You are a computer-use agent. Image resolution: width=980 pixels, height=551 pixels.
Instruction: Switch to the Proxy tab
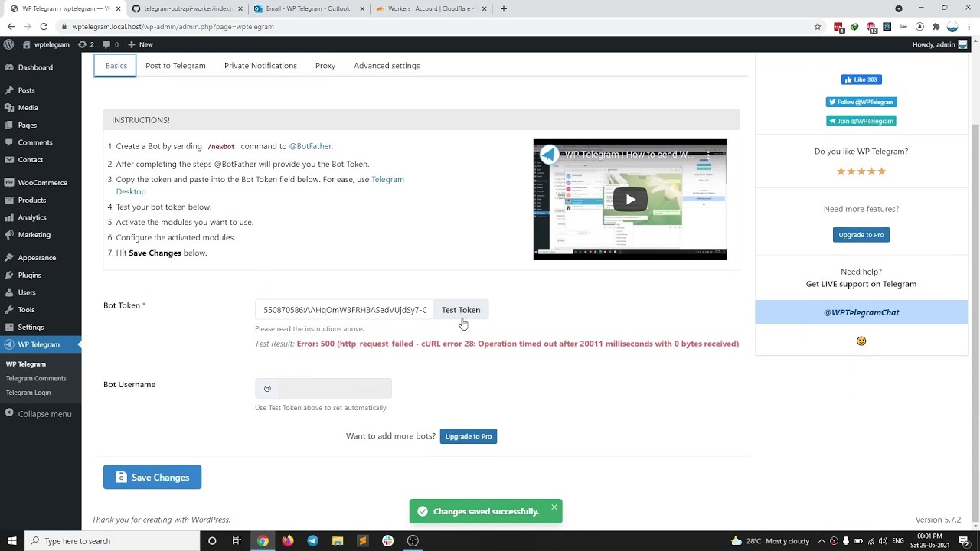[325, 66]
